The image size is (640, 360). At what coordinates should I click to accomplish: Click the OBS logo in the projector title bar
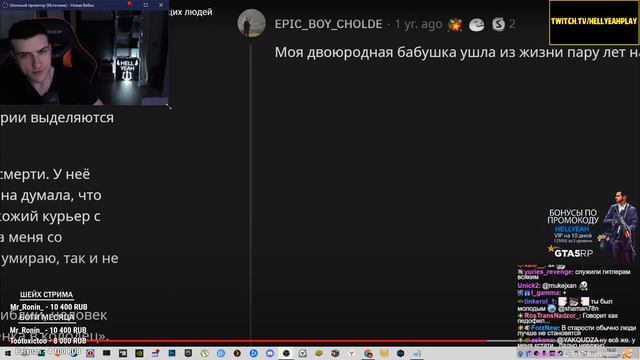[x=5, y=5]
